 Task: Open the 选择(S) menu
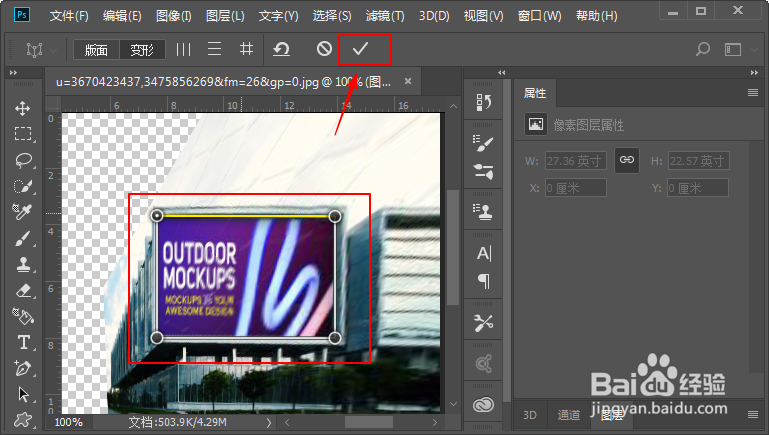point(332,16)
